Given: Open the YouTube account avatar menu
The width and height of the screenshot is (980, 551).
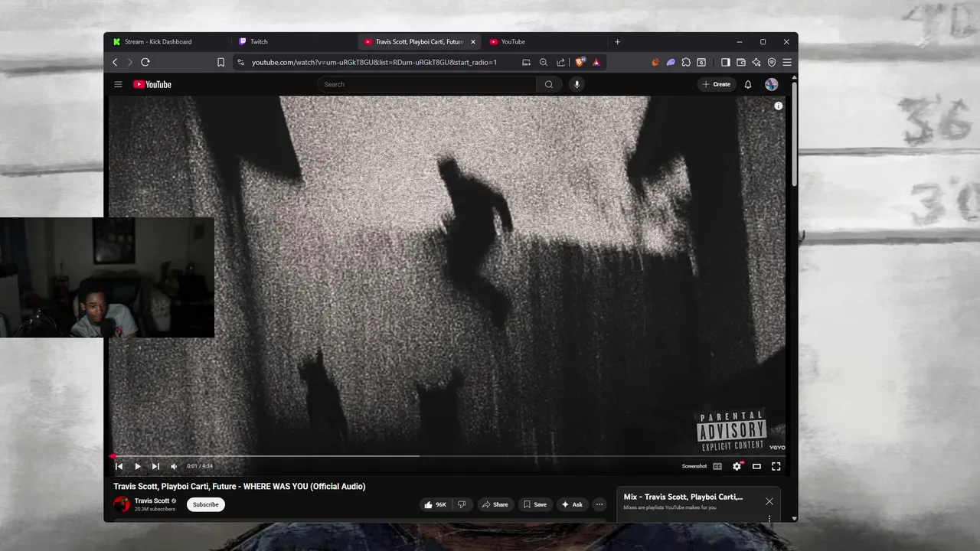Looking at the screenshot, I should pos(771,84).
